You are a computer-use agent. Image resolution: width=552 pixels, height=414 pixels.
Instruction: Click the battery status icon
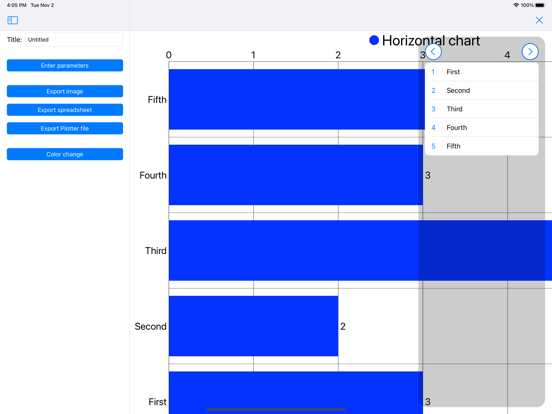540,5
